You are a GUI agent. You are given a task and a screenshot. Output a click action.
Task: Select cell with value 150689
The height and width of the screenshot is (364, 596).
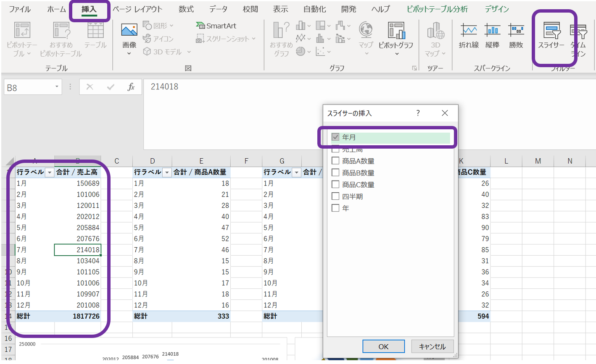[x=77, y=183]
